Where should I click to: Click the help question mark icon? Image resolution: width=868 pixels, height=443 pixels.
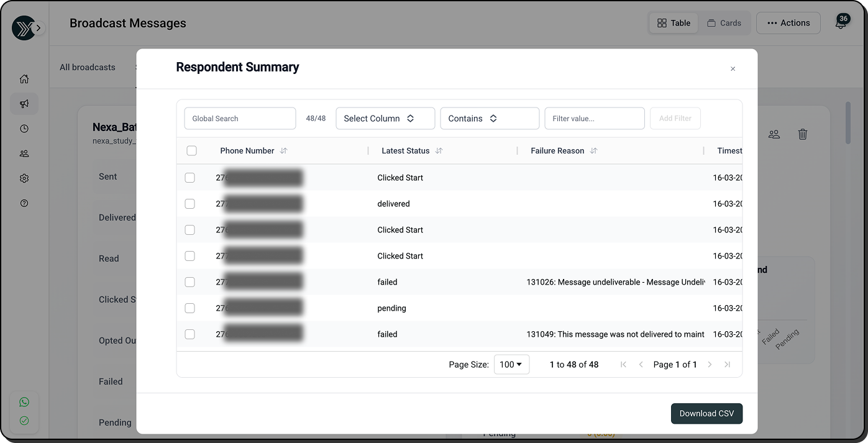[x=24, y=203]
